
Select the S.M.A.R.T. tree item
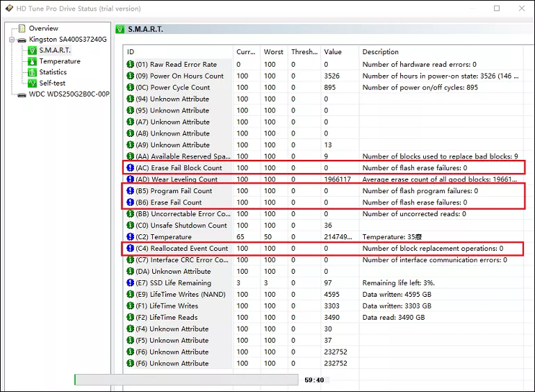[x=55, y=51]
